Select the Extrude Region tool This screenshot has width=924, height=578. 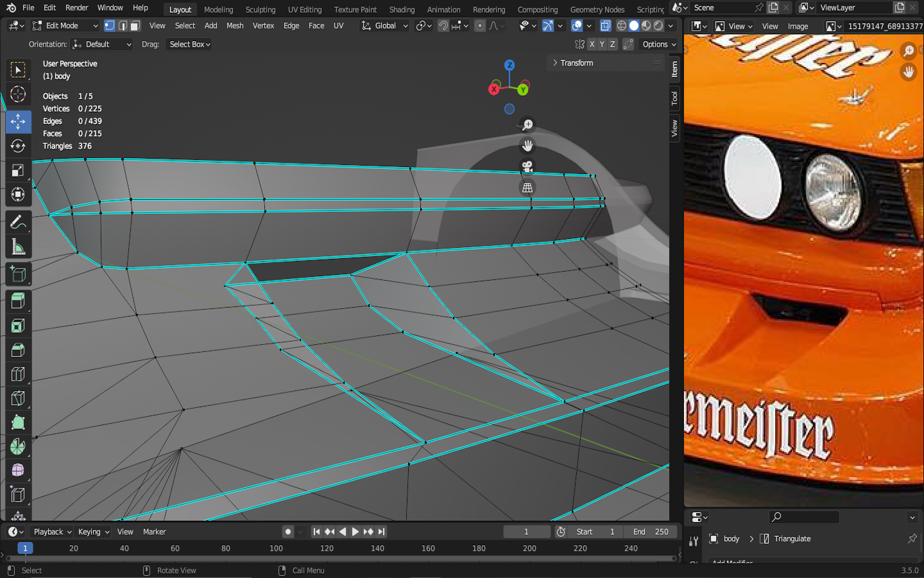(x=18, y=300)
